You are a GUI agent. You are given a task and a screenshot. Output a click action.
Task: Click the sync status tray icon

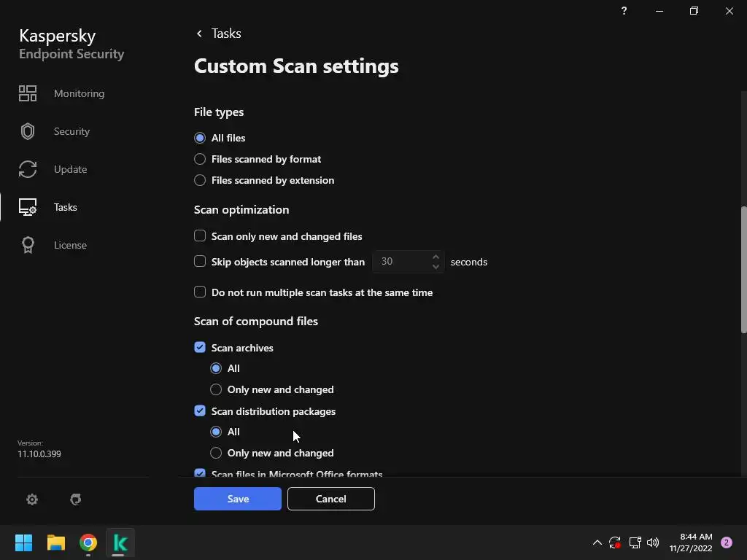614,542
